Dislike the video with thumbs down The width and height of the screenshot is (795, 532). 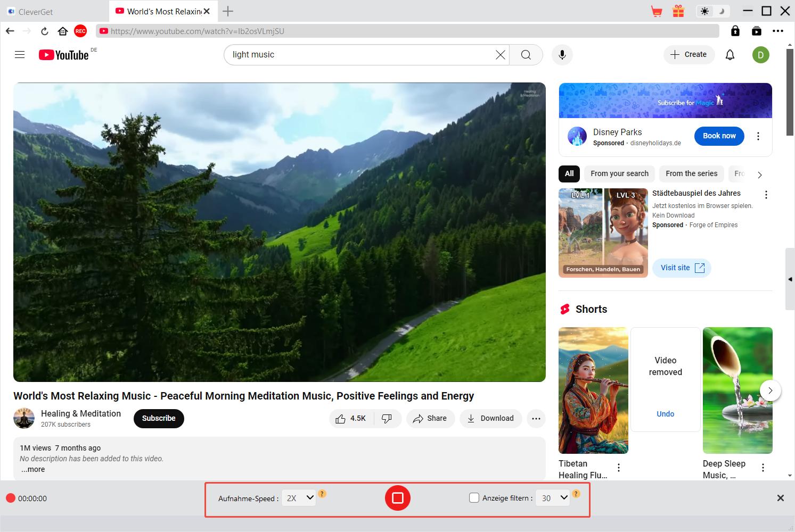pos(387,419)
